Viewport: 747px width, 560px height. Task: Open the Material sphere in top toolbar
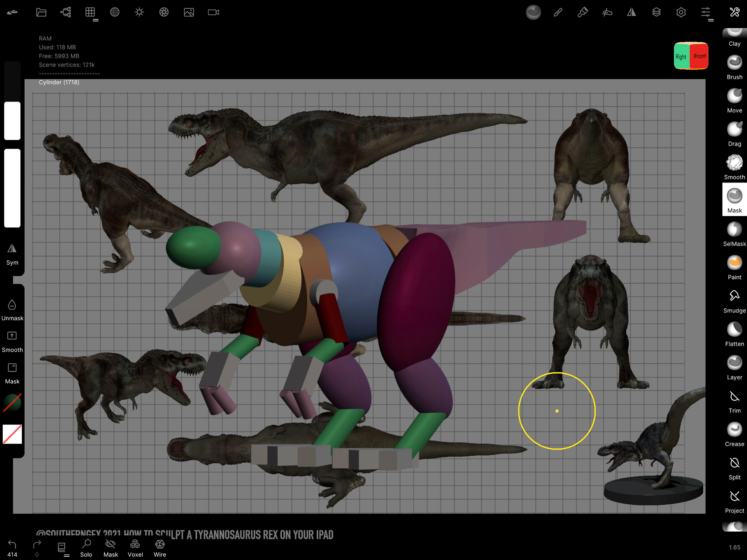point(533,12)
